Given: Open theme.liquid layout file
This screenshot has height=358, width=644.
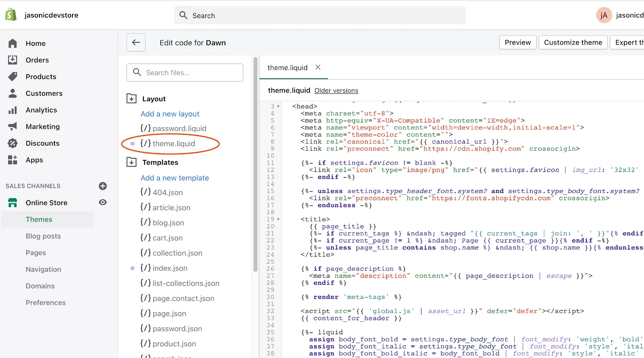Looking at the screenshot, I should tap(167, 144).
